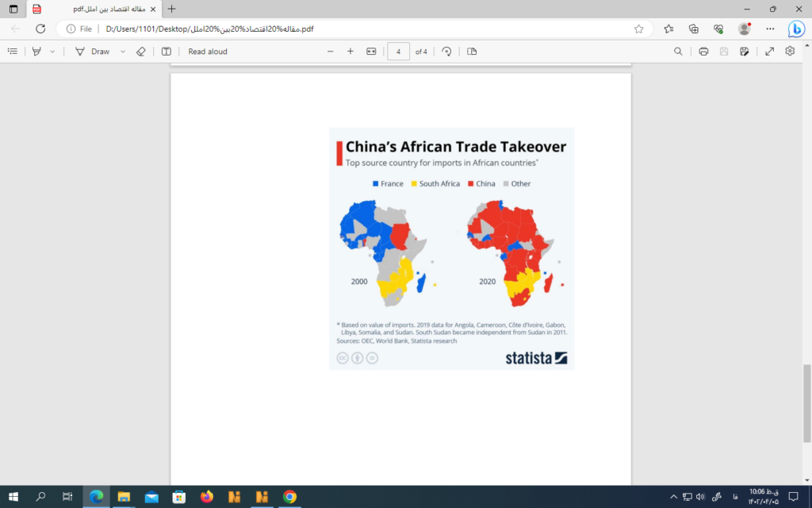The width and height of the screenshot is (812, 508).
Task: Click the Save as icon
Action: click(x=744, y=52)
